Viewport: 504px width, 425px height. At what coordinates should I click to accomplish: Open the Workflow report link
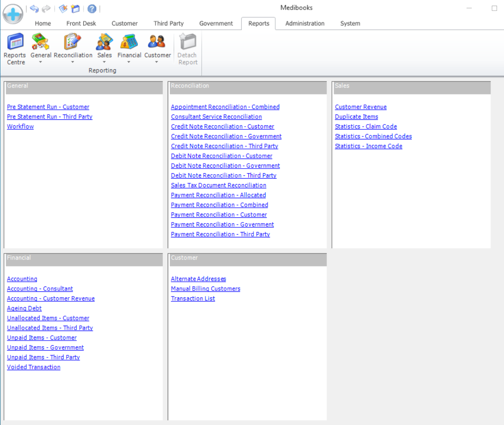pos(20,126)
